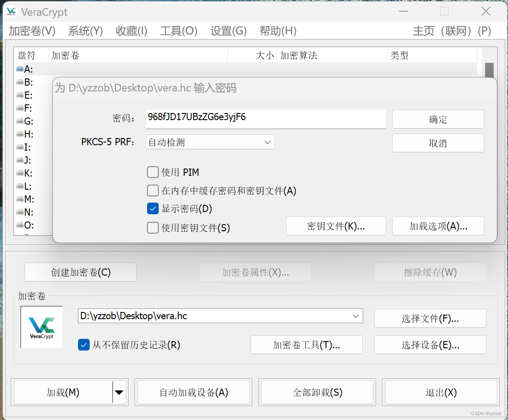Open the 工具(O) menu
Screen dimensions: 508x420
tap(178, 31)
